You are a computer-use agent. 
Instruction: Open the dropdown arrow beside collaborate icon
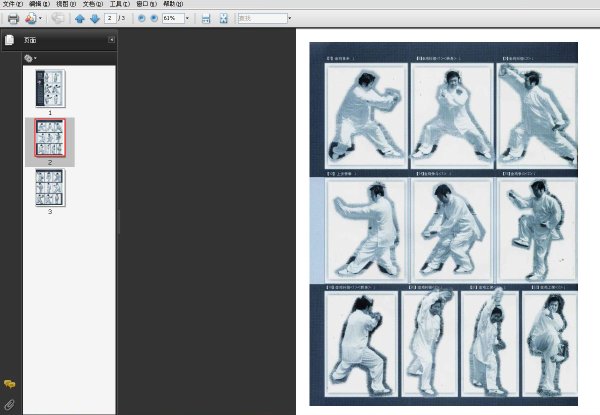[40, 18]
